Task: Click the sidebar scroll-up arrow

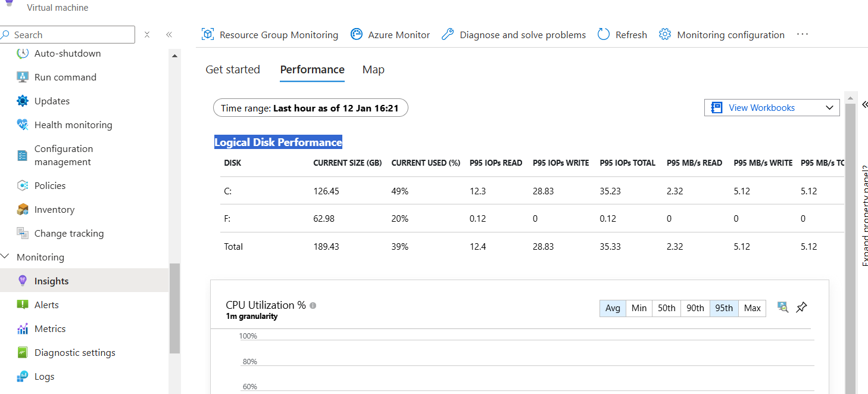Action: [x=174, y=55]
